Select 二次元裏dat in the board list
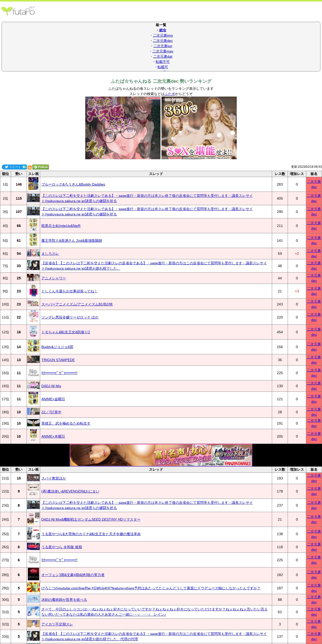This screenshot has width=322, height=644. [163, 56]
